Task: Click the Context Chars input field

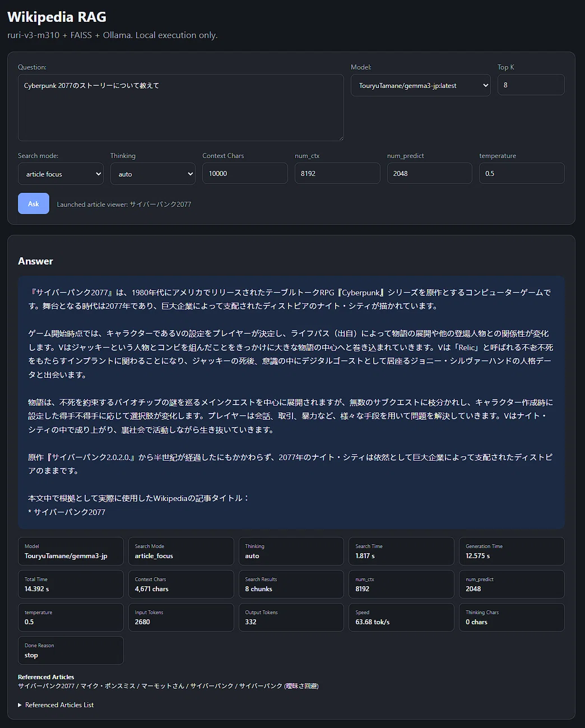Action: coord(245,173)
